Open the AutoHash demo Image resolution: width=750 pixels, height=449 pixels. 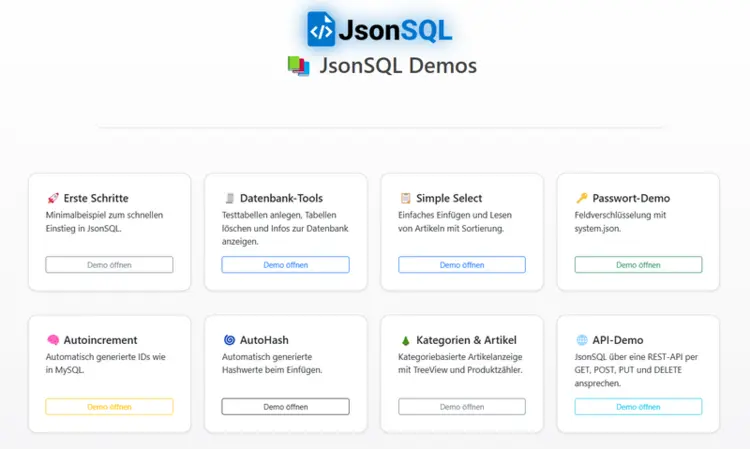285,407
